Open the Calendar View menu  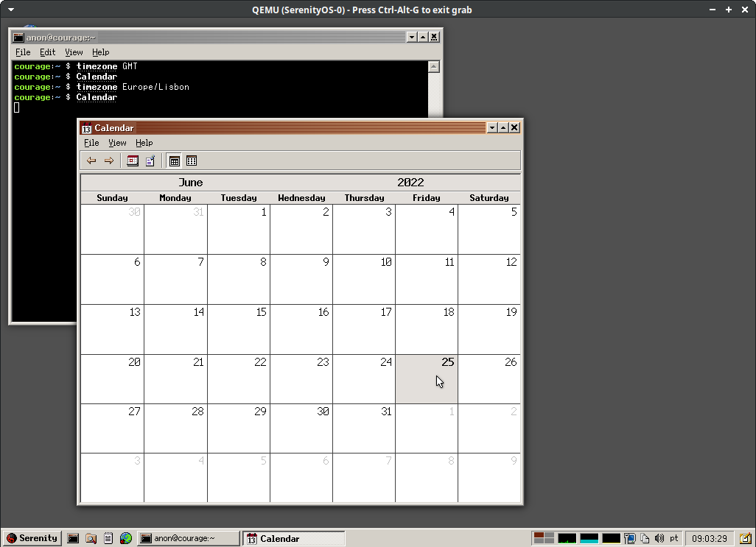click(x=117, y=143)
